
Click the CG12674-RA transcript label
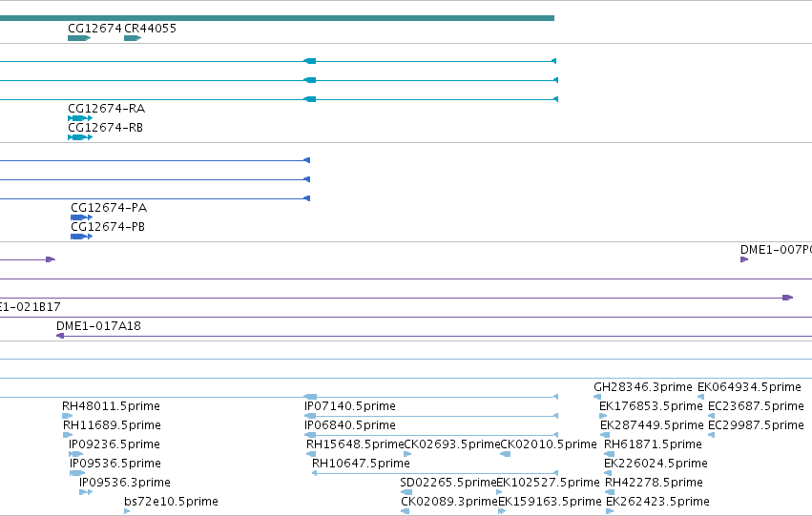click(x=107, y=108)
